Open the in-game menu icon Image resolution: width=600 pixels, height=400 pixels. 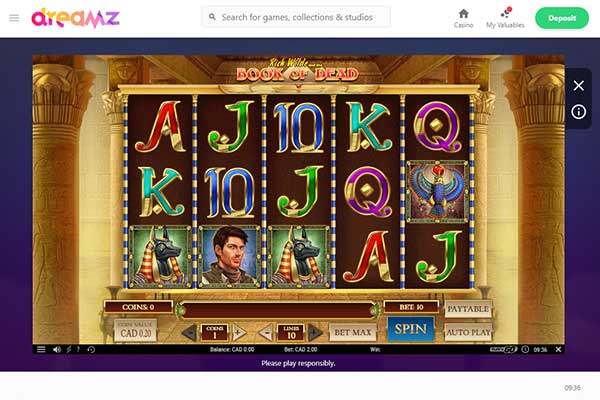41,349
